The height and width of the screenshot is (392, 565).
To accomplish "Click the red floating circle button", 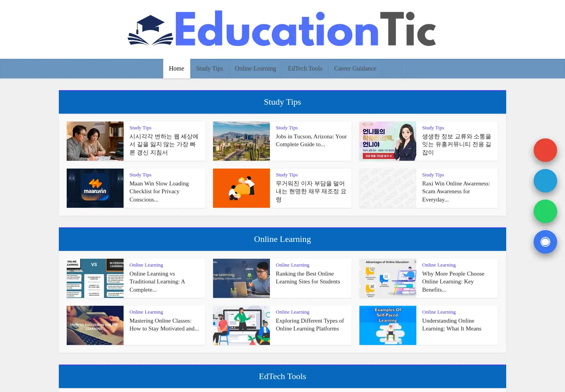I will point(545,150).
